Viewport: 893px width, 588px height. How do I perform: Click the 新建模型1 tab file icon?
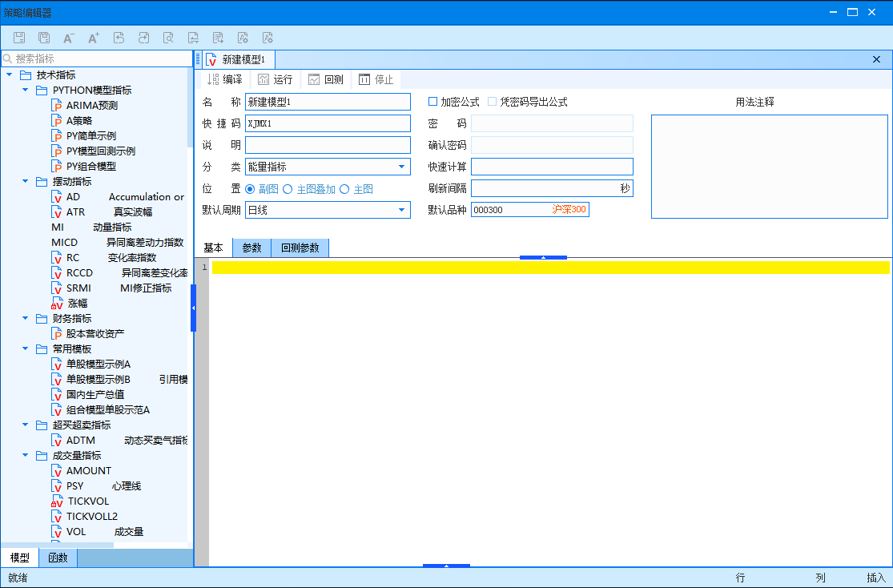[211, 59]
